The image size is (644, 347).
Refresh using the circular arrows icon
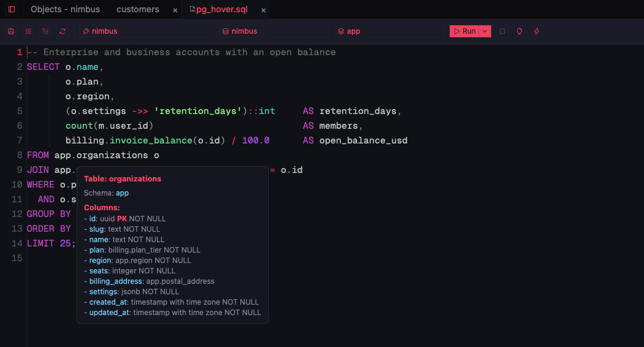coord(63,31)
